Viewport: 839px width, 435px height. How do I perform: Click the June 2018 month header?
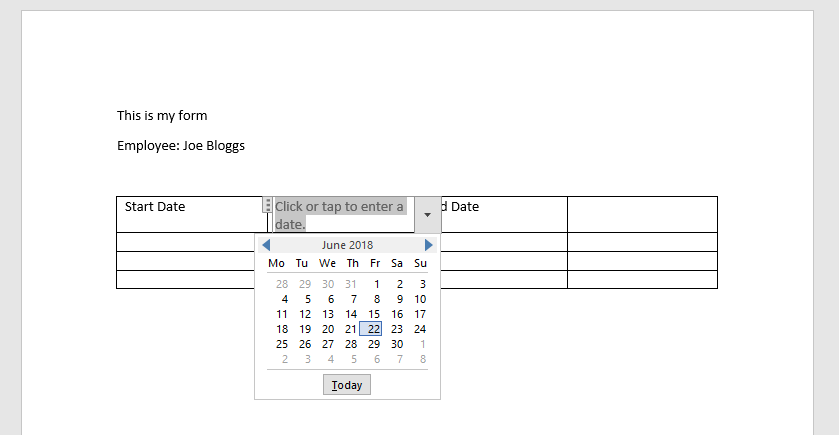(x=347, y=245)
